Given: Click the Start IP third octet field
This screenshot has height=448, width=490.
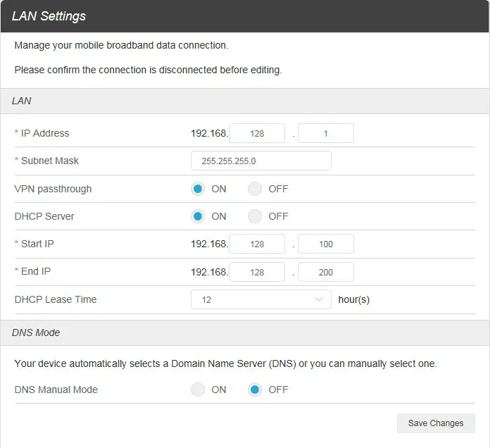Looking at the screenshot, I should point(257,244).
